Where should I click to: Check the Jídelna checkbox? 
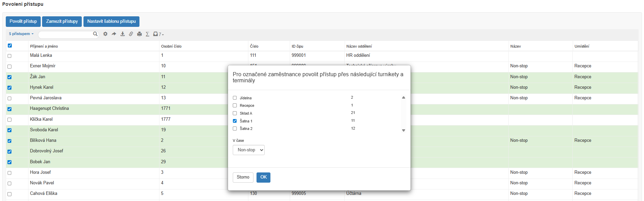pos(235,98)
